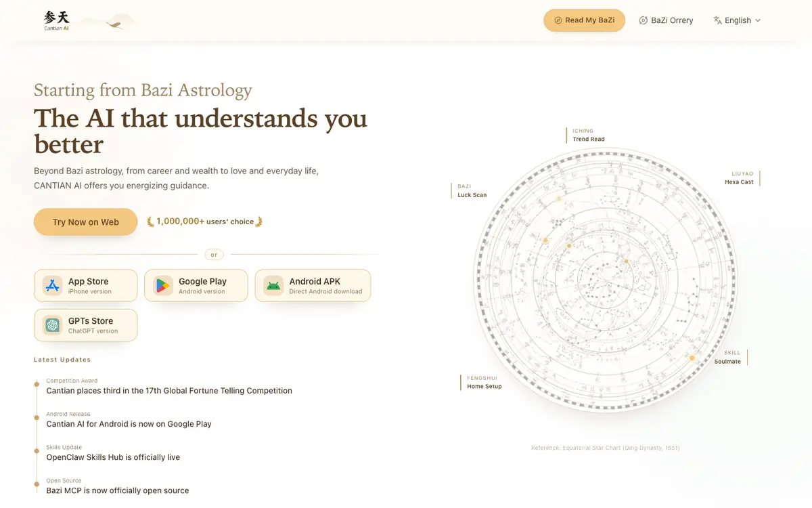Screen dimensions: 812x508
Task: Open the BaZi Orrery page
Action: [666, 20]
